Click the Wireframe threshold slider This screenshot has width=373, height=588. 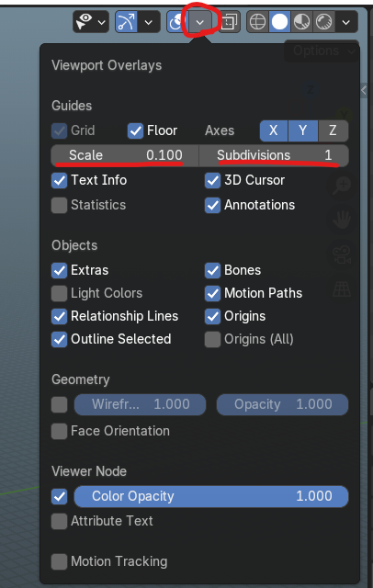pyautogui.click(x=140, y=404)
